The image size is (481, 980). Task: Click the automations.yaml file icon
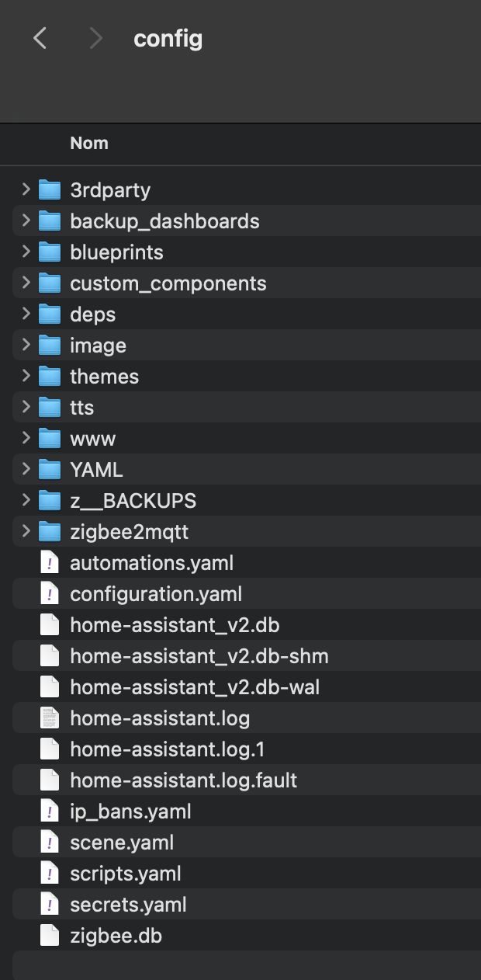(x=50, y=563)
